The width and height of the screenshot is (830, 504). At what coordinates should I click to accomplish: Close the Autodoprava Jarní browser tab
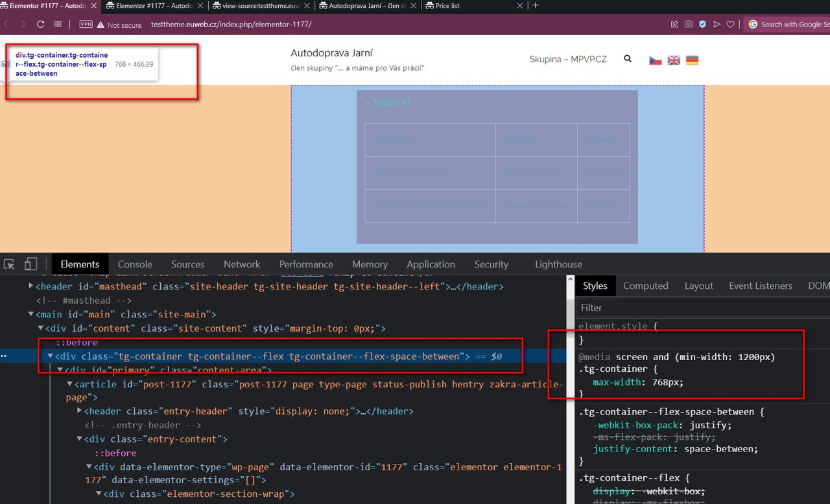click(414, 5)
